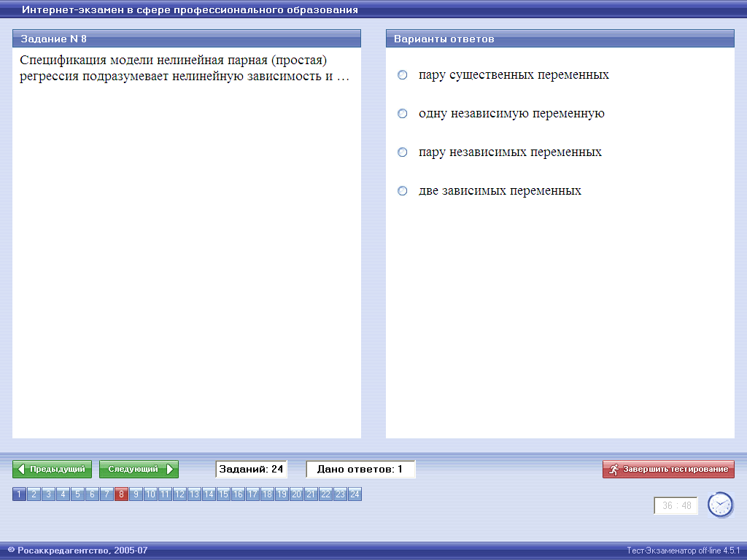Finish the test via Завершить тестирование
The width and height of the screenshot is (747, 560).
[668, 469]
